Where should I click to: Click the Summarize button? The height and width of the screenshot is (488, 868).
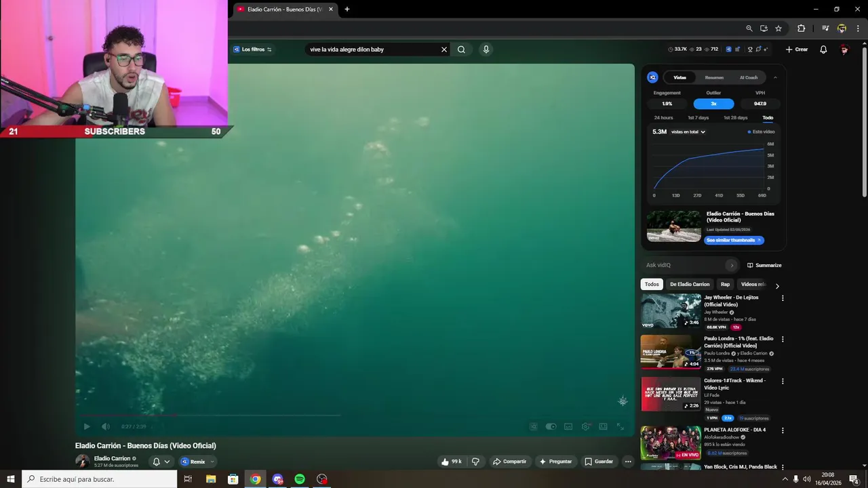point(764,266)
